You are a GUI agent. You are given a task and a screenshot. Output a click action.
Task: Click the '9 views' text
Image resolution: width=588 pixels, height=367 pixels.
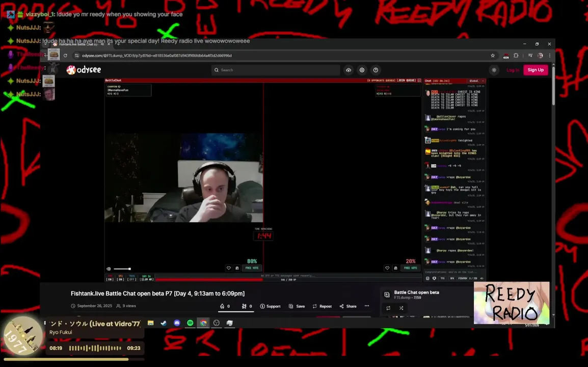point(129,306)
